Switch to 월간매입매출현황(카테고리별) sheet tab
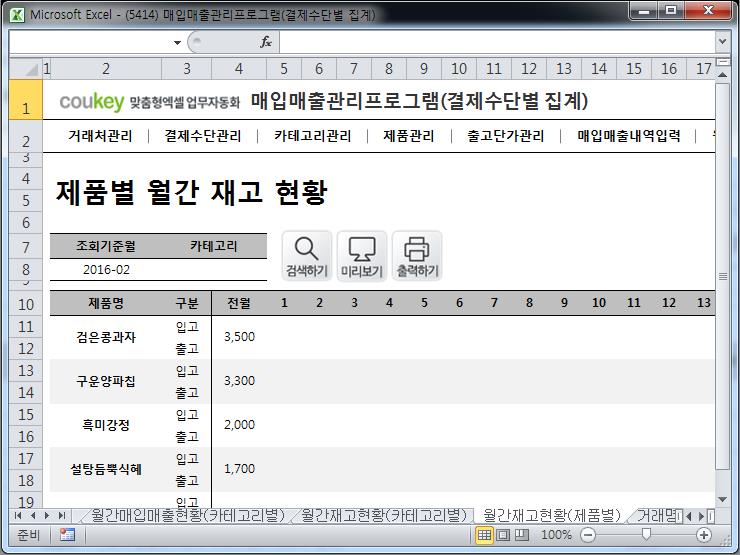This screenshot has width=740, height=555. [188, 515]
